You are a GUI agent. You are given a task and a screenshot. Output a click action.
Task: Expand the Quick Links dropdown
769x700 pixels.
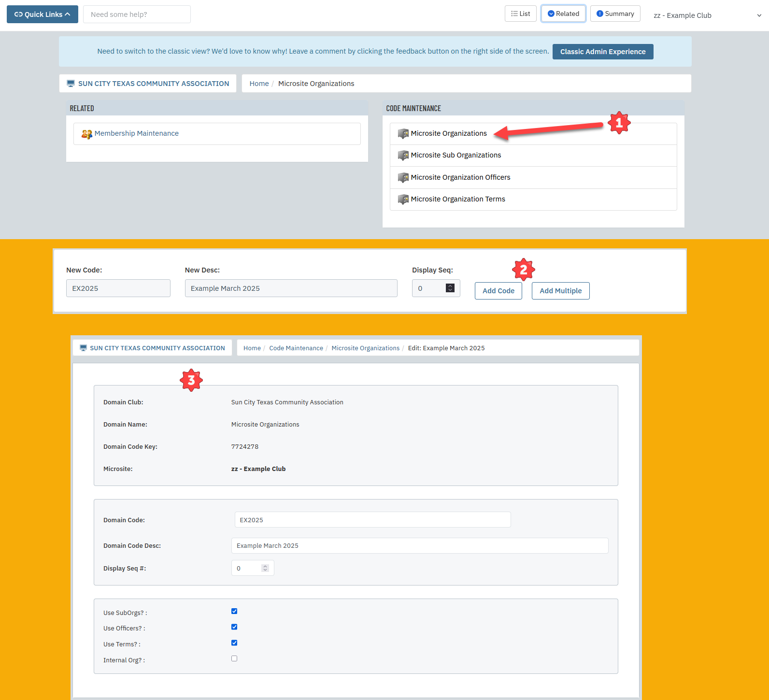pyautogui.click(x=43, y=14)
